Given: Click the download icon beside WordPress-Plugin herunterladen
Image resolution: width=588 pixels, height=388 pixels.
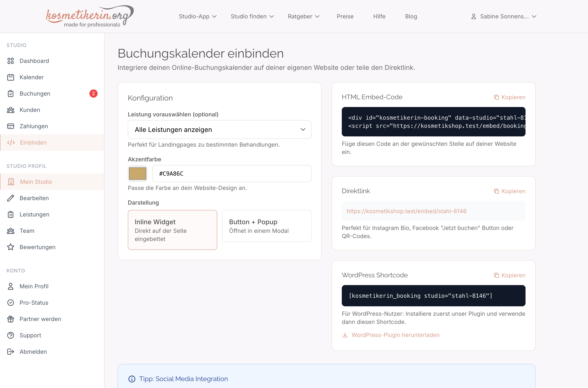Looking at the screenshot, I should (345, 335).
